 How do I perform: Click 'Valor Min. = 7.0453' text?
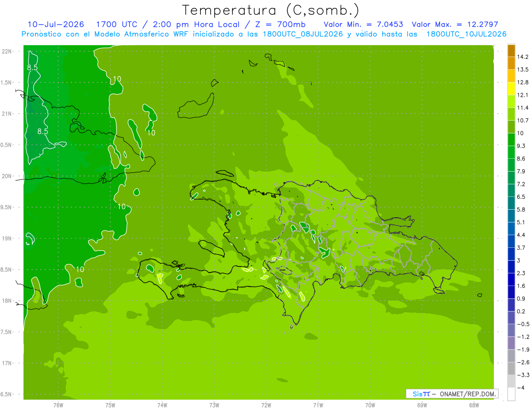(364, 24)
